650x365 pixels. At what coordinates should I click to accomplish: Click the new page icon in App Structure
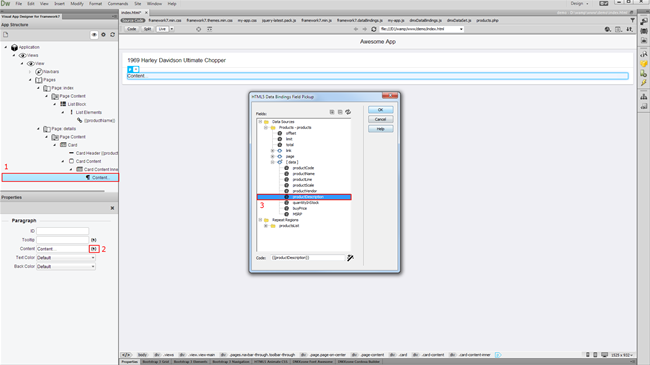[5, 35]
